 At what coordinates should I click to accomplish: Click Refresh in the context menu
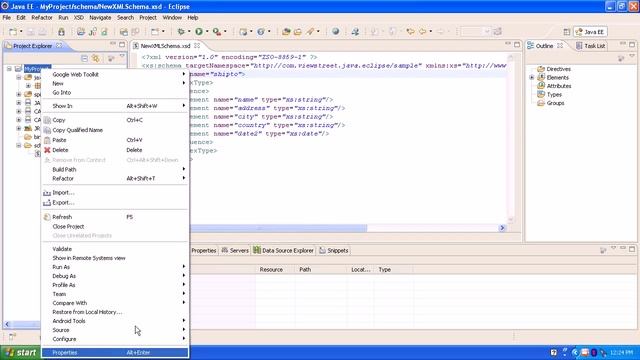tap(115, 217)
